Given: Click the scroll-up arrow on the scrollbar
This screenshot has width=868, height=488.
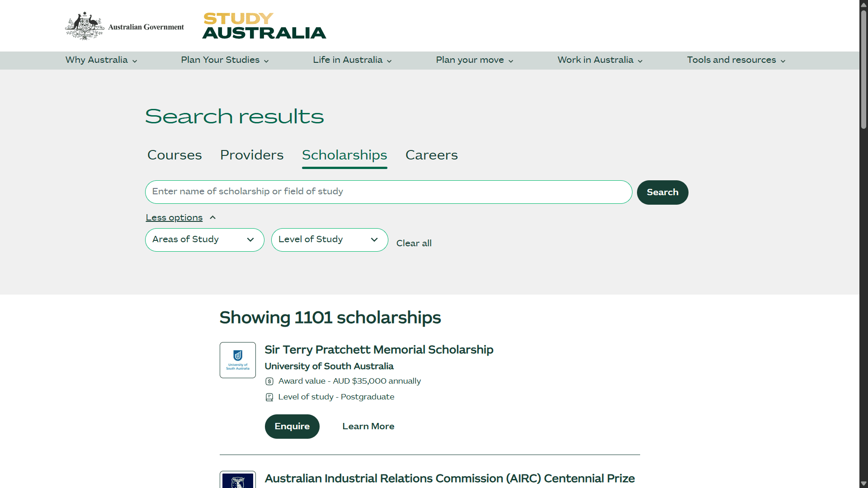Looking at the screenshot, I should coord(863,5).
